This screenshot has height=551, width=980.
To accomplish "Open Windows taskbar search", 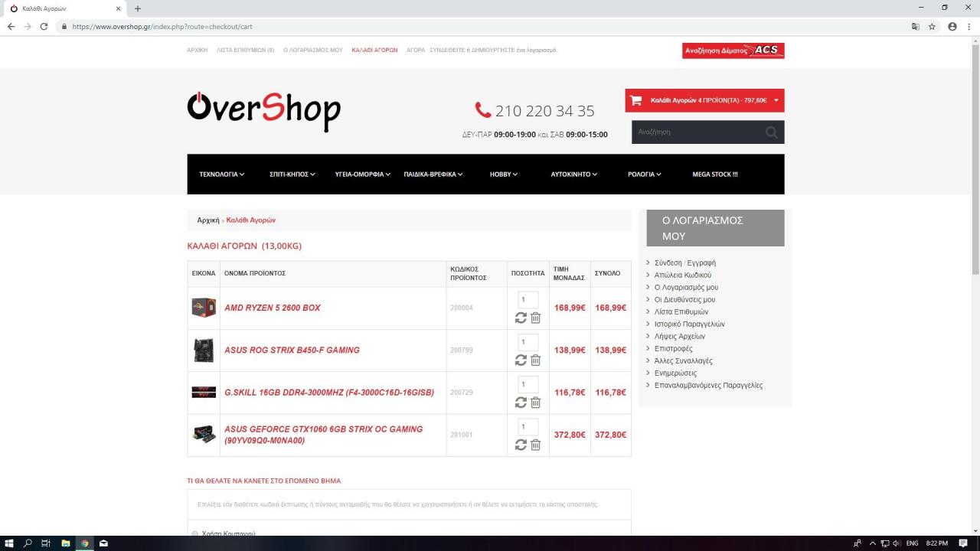I will 28,543.
